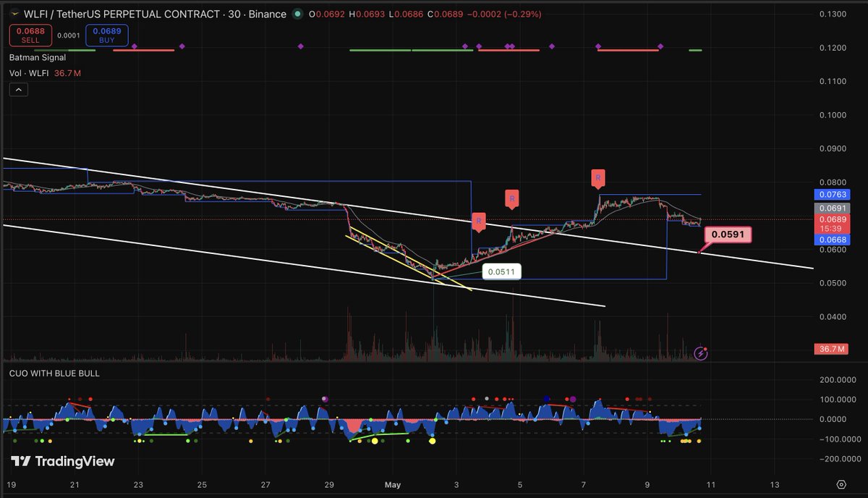868x498 pixels.
Task: Click the 0.1300 price scale value
Action: (834, 14)
